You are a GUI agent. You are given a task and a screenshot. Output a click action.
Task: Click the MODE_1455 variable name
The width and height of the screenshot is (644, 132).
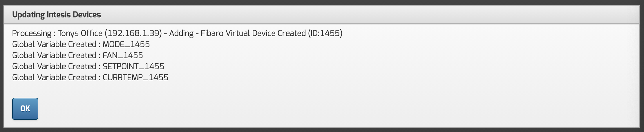[x=126, y=44]
